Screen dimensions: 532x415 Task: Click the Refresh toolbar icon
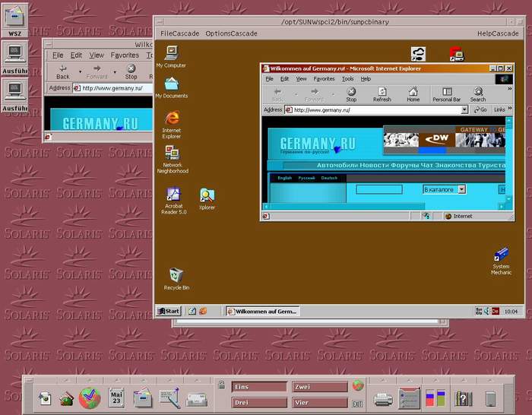tap(382, 94)
